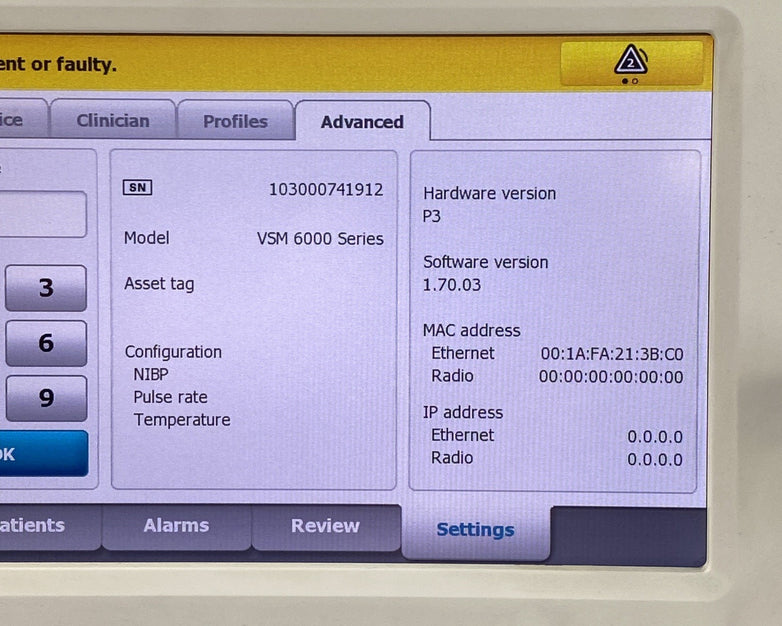Screen dimensions: 782x626
Task: Select the VSM 6000 Series model text
Action: tap(320, 238)
